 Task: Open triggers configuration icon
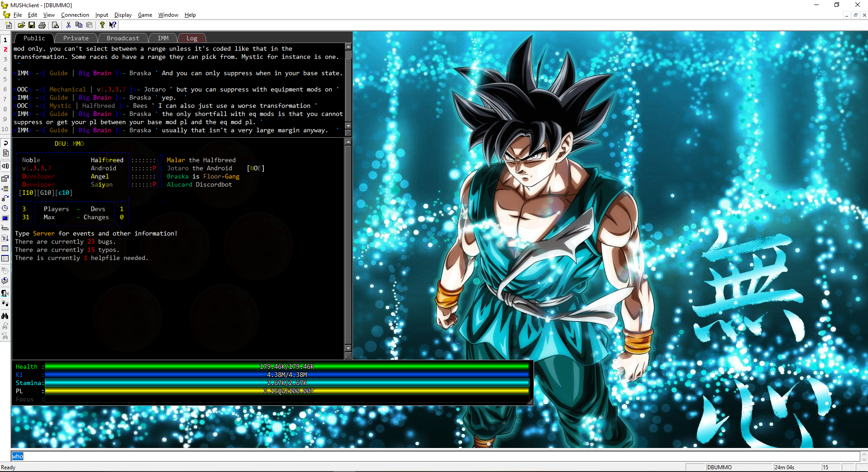(5, 188)
